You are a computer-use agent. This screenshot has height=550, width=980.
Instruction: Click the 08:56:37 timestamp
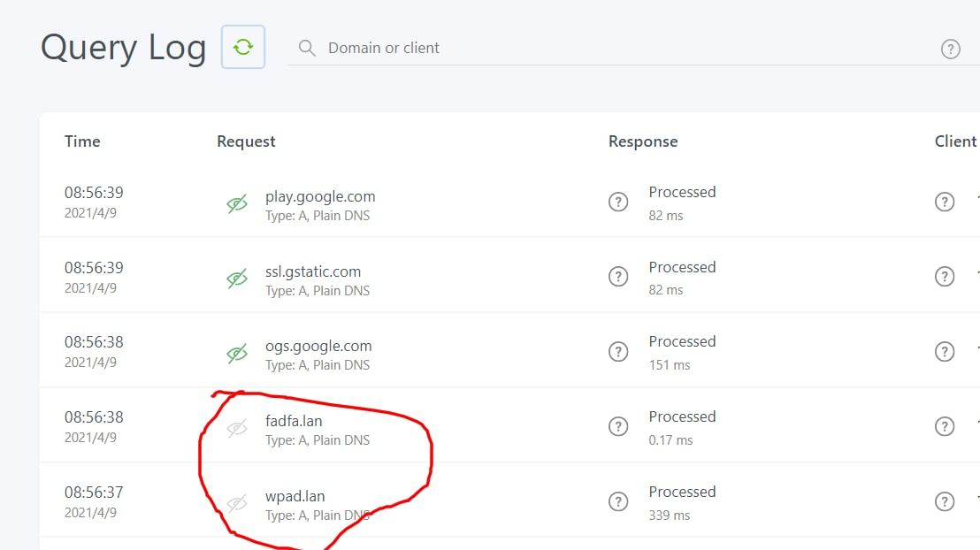click(94, 493)
